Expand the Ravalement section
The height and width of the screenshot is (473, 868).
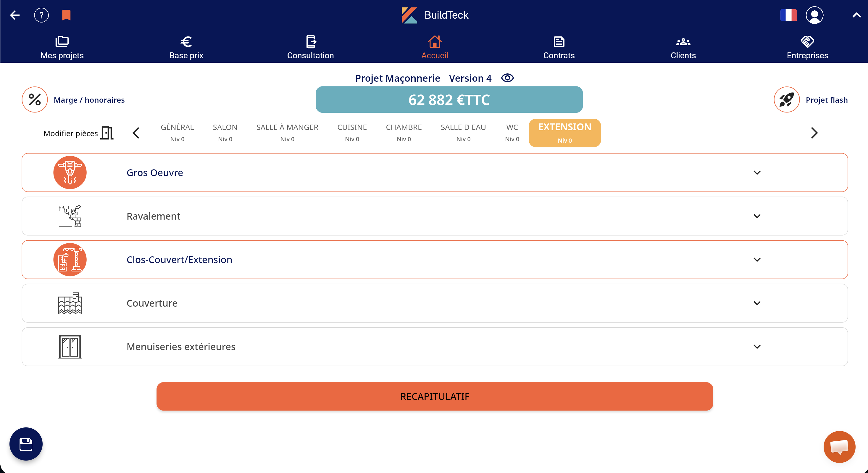coord(757,216)
